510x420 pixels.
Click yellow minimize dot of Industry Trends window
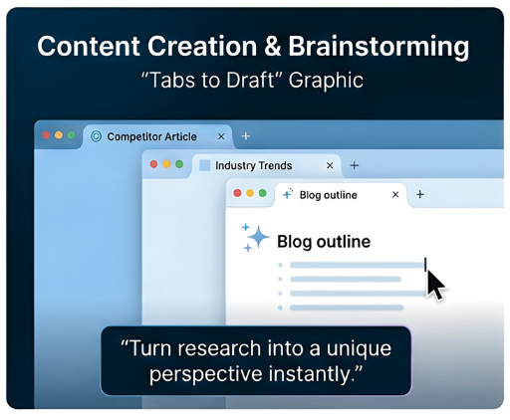coord(166,164)
